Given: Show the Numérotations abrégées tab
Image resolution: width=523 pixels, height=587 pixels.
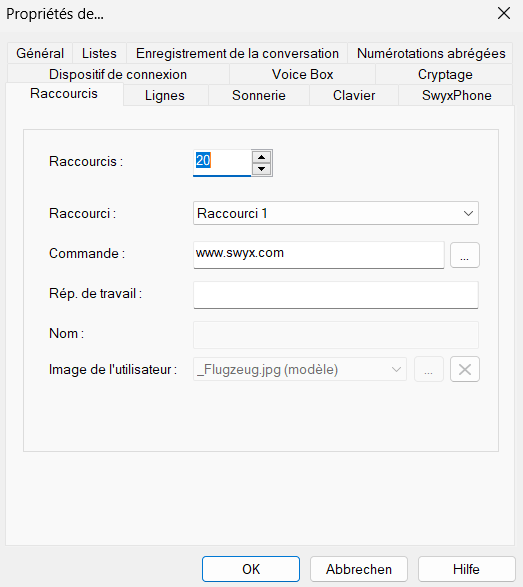Looking at the screenshot, I should [x=431, y=53].
